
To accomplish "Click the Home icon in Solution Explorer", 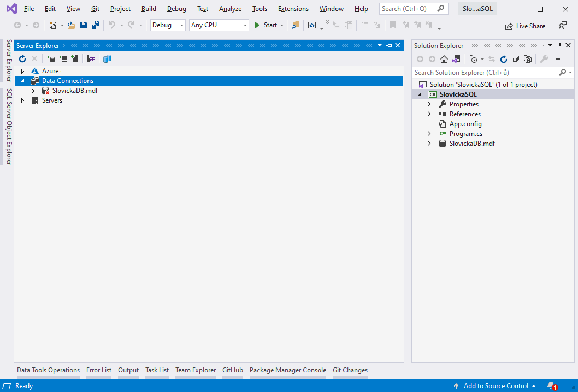I will tap(444, 59).
